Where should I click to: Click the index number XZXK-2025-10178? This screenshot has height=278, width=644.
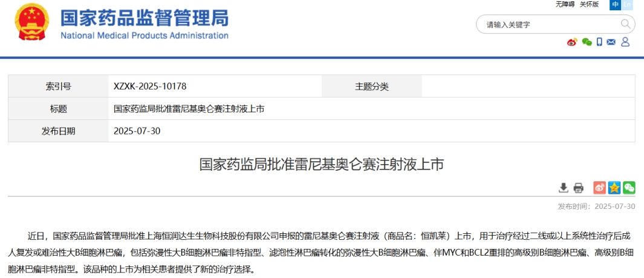(149, 87)
